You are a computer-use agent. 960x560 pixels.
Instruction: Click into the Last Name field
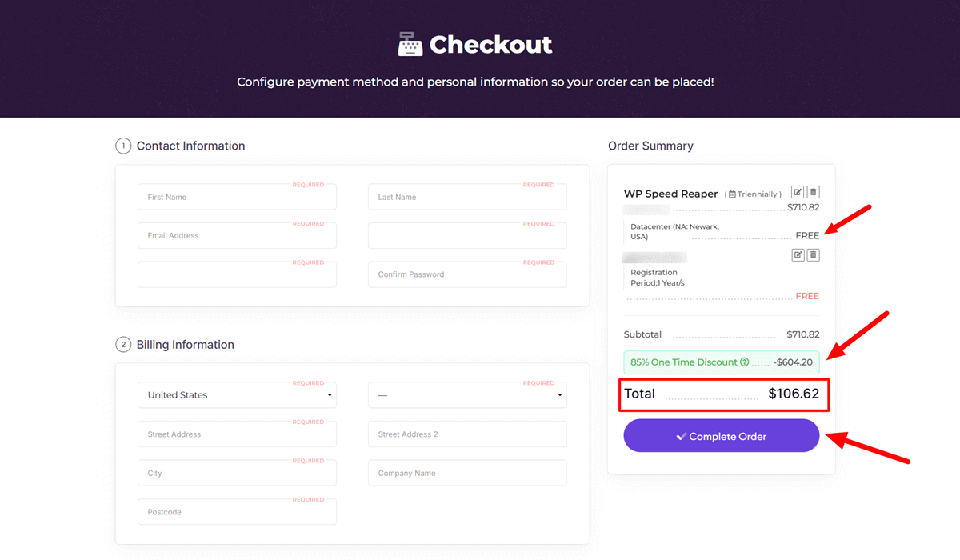tap(467, 197)
